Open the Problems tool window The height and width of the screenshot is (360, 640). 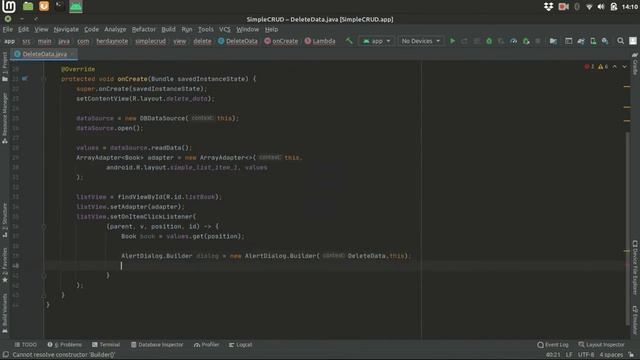[64, 345]
